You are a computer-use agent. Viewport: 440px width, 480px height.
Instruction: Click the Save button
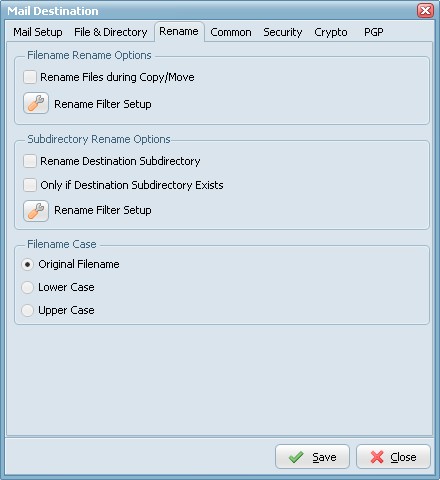(312, 457)
